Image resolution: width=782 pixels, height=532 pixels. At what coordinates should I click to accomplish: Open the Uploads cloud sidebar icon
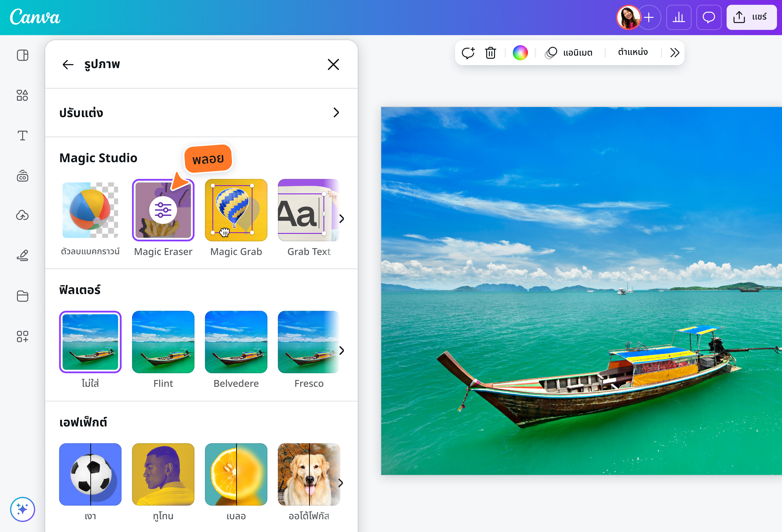coord(23,215)
